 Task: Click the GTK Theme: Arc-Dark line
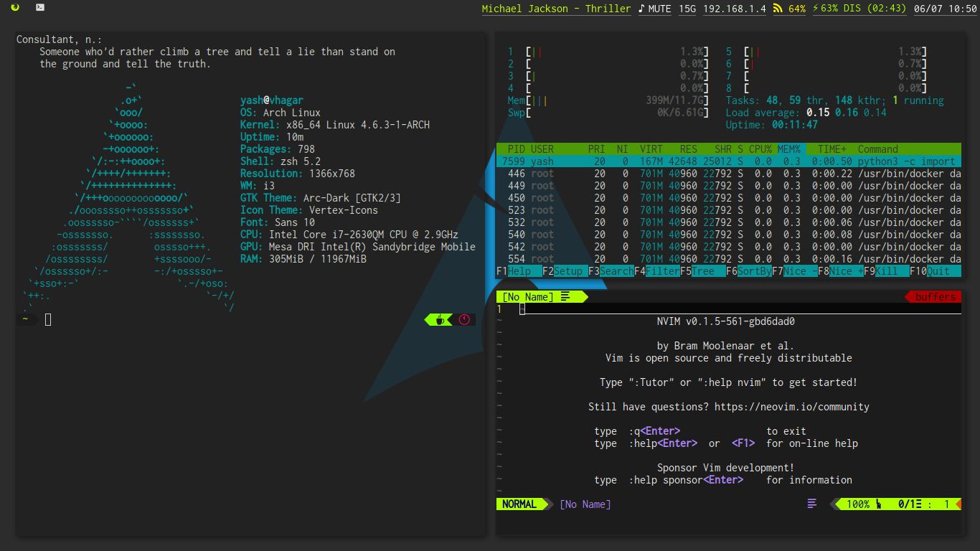(321, 198)
